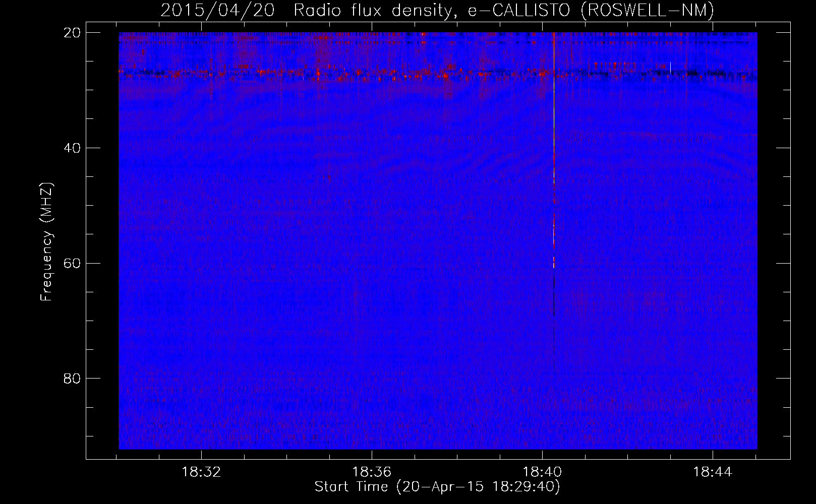Screen dimensions: 816x504
Task: Click the plot title "Radio flux density, e-CALLISTO (ROSWELL-NM)"
Action: (x=504, y=10)
